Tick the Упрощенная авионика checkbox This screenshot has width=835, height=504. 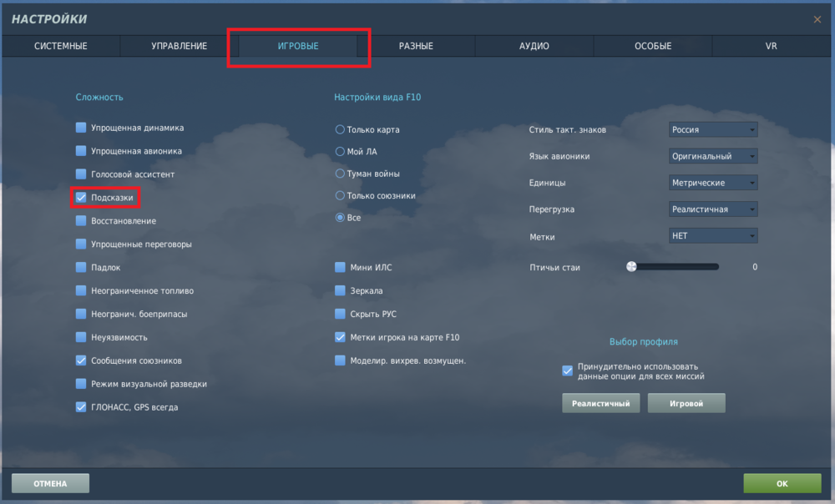point(81,151)
